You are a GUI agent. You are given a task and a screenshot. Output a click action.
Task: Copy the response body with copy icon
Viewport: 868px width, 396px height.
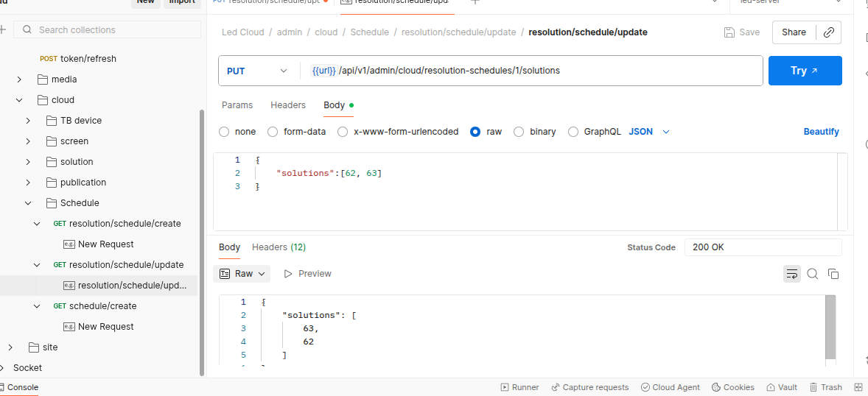tap(833, 274)
